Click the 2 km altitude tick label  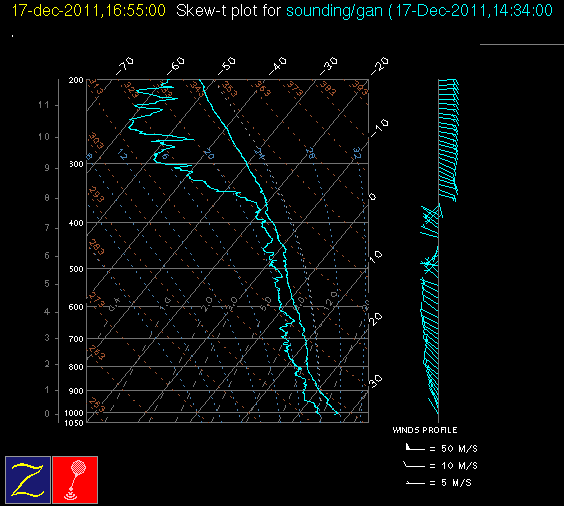click(x=47, y=364)
